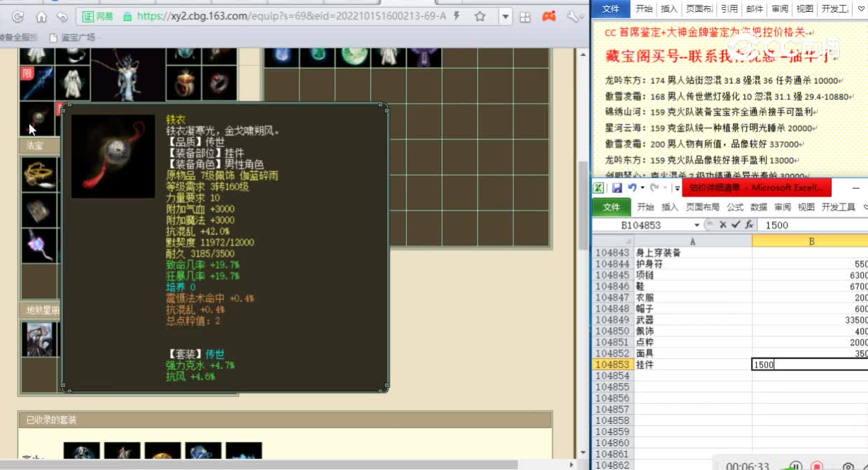Pause the screen recording
This screenshot has height=470, width=868.
(x=796, y=465)
